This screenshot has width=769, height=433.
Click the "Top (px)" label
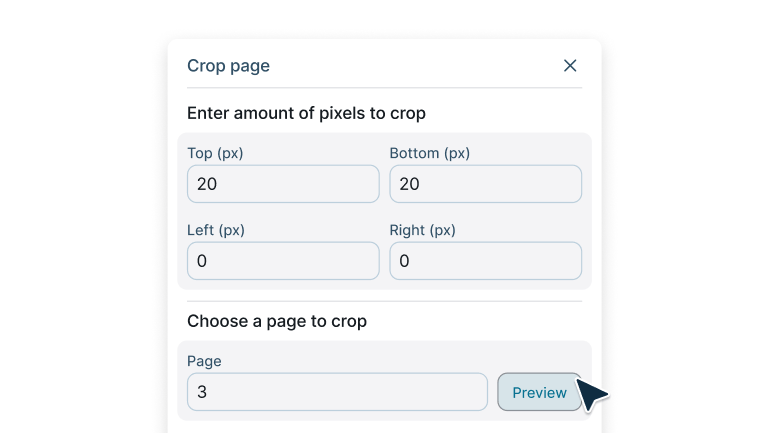[x=216, y=153]
